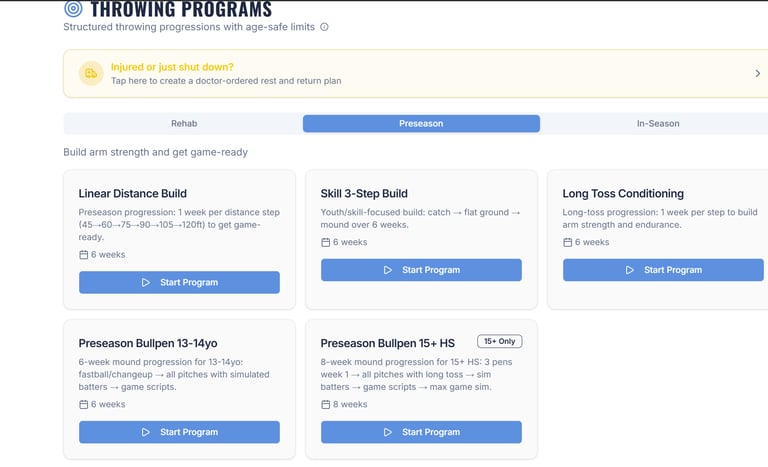Click the 15+ Only badge
This screenshot has width=768, height=467.
point(499,341)
